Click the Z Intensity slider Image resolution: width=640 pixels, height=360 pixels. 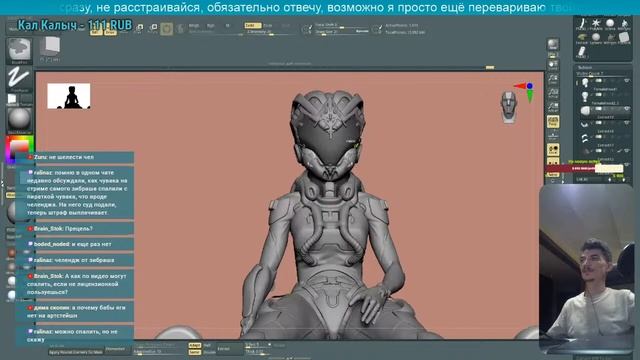click(271, 32)
